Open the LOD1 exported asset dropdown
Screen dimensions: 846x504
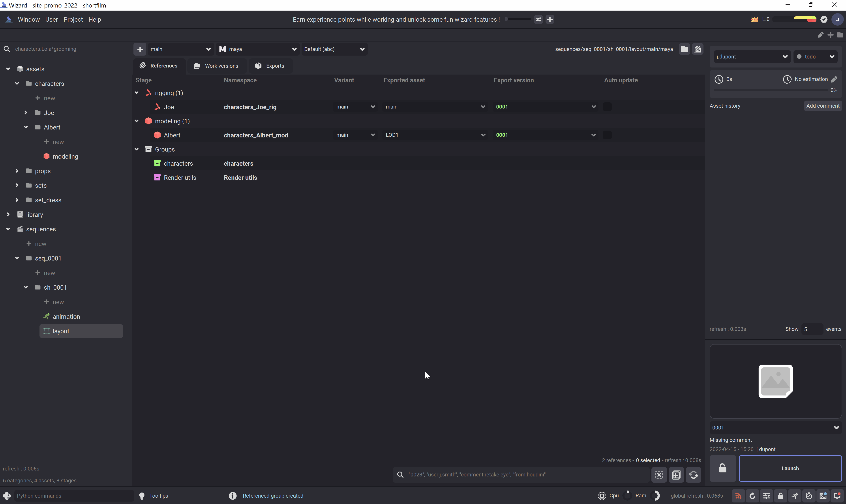click(x=435, y=135)
